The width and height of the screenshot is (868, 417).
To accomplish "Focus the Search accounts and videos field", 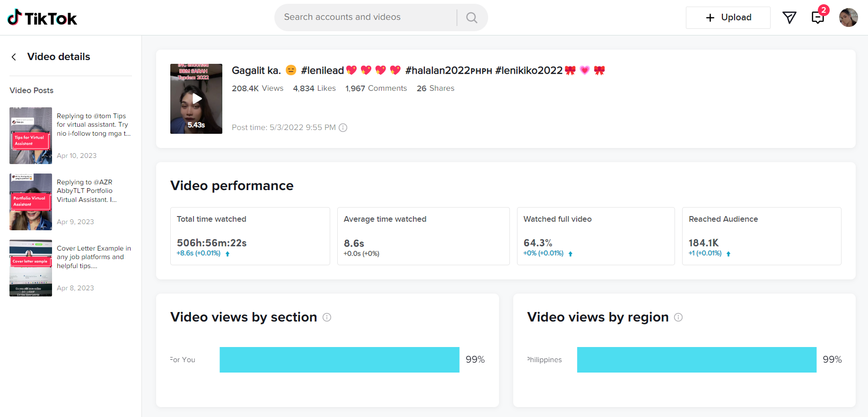I will (366, 17).
